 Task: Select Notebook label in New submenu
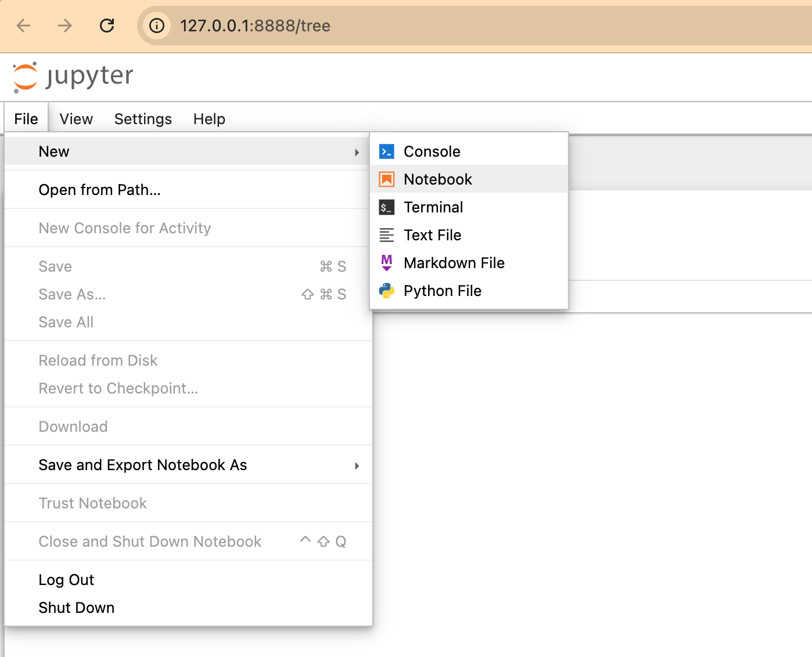(438, 179)
